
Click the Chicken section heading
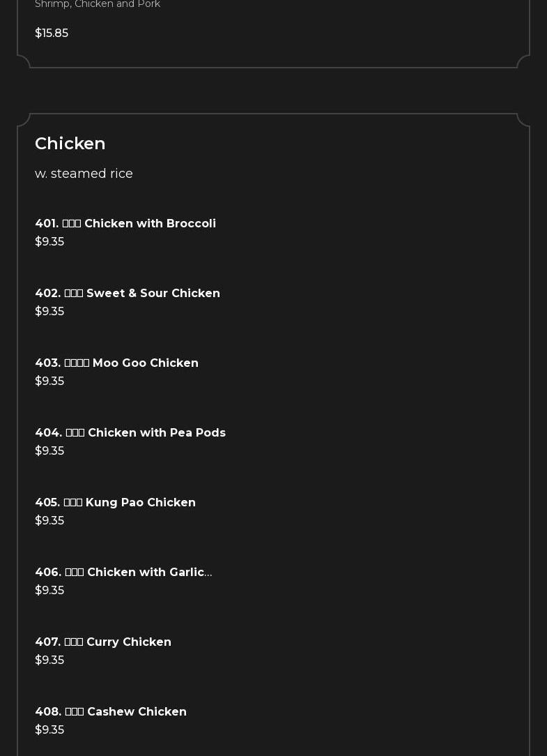(70, 143)
